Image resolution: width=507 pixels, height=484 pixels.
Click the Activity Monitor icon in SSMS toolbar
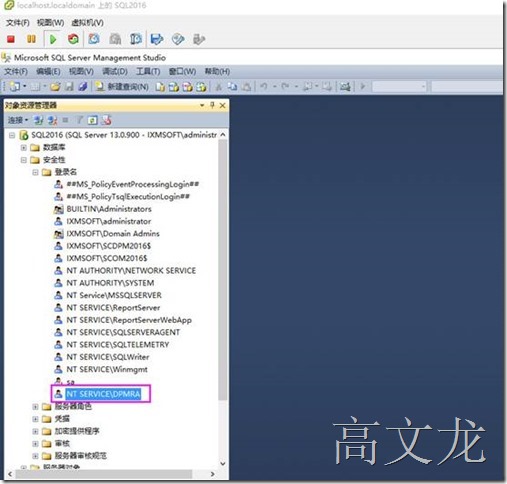click(345, 87)
